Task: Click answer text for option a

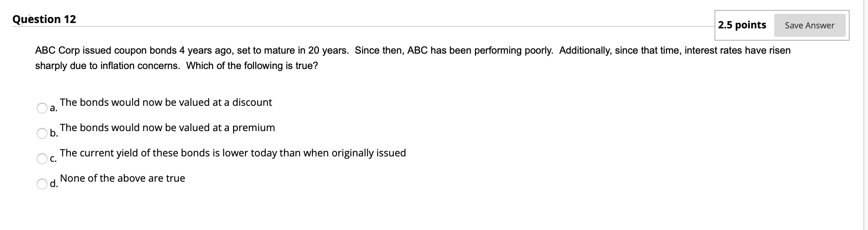Action: click(x=166, y=102)
